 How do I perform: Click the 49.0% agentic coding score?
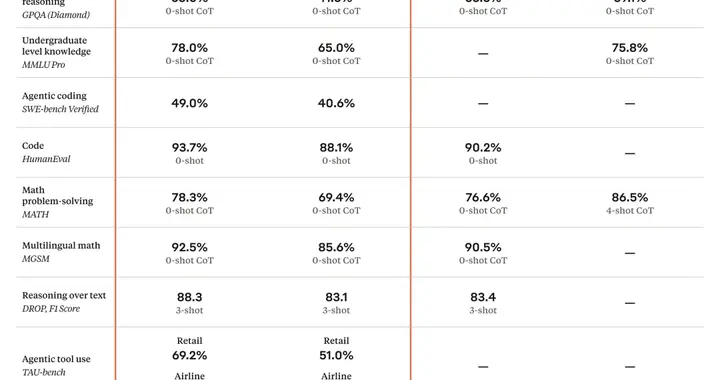tap(189, 103)
